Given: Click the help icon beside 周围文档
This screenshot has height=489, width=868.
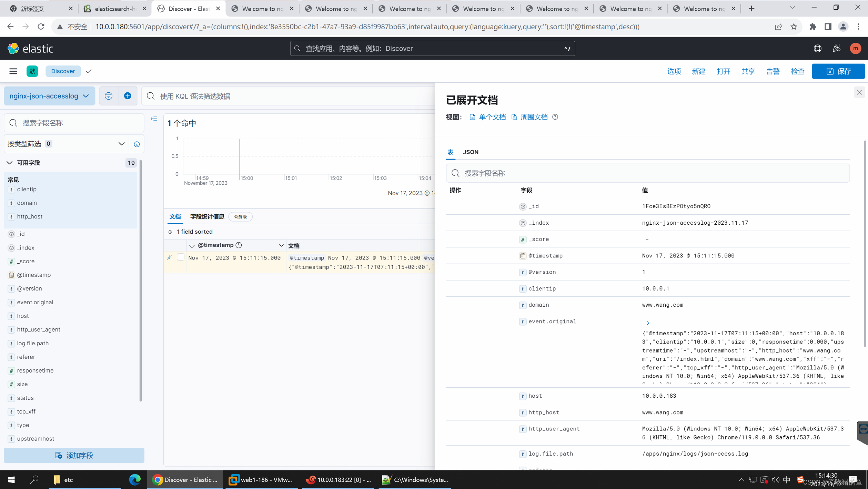Looking at the screenshot, I should click(555, 117).
